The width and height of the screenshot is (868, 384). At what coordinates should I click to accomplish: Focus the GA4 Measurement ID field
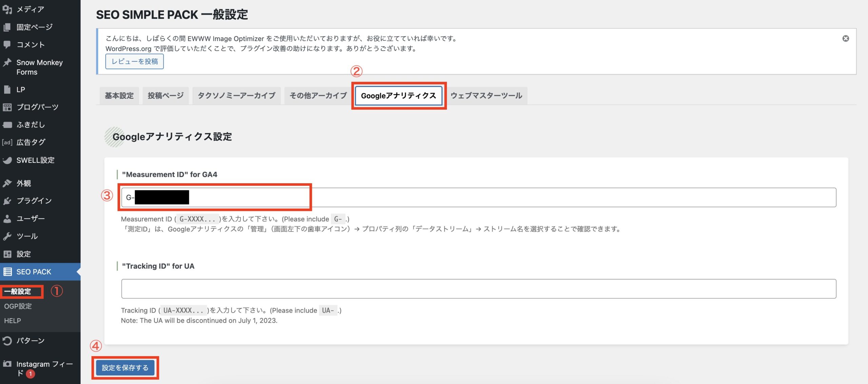tap(479, 197)
